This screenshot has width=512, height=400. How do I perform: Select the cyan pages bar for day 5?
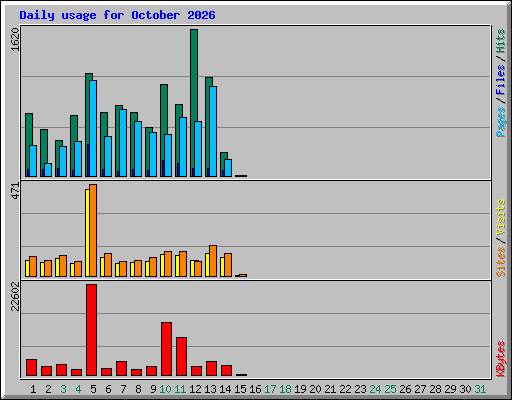click(x=93, y=128)
